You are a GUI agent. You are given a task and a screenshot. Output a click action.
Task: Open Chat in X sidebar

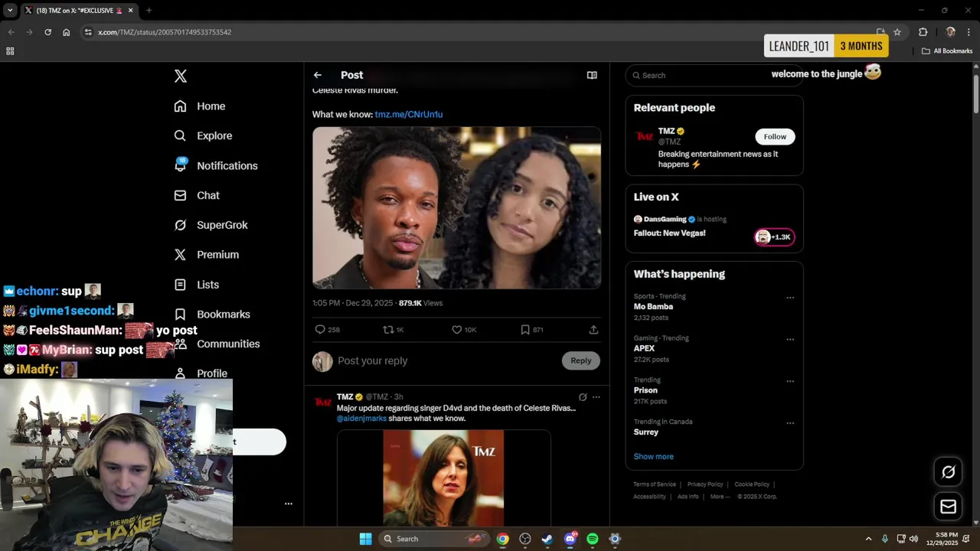pos(197,195)
